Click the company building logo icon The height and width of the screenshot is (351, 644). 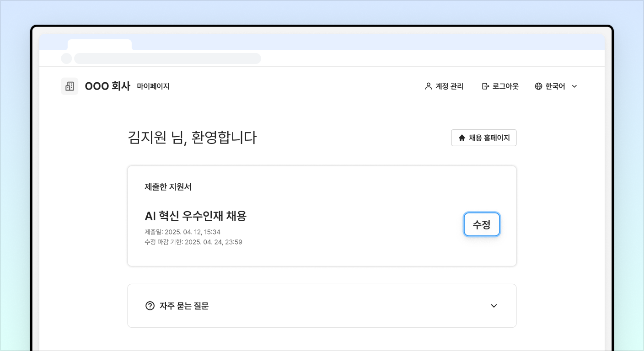(70, 86)
